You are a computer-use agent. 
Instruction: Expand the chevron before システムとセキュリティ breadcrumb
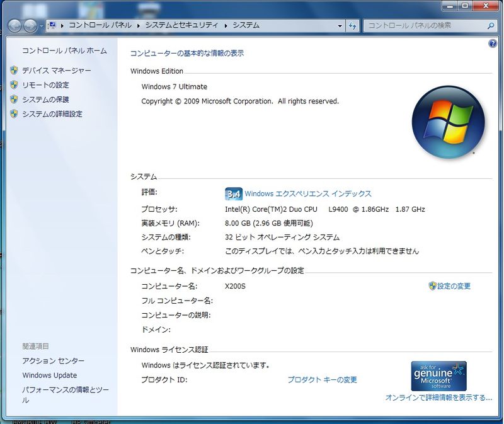tap(139, 25)
